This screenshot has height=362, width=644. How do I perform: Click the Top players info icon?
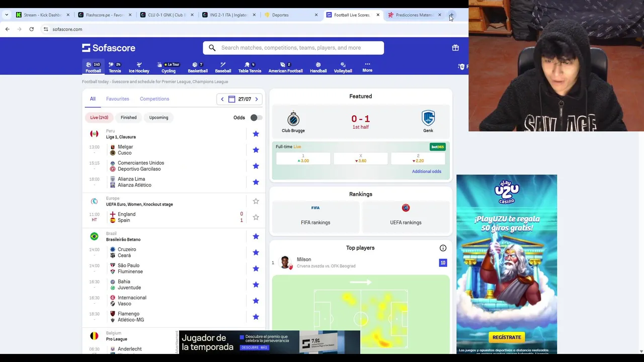(443, 248)
